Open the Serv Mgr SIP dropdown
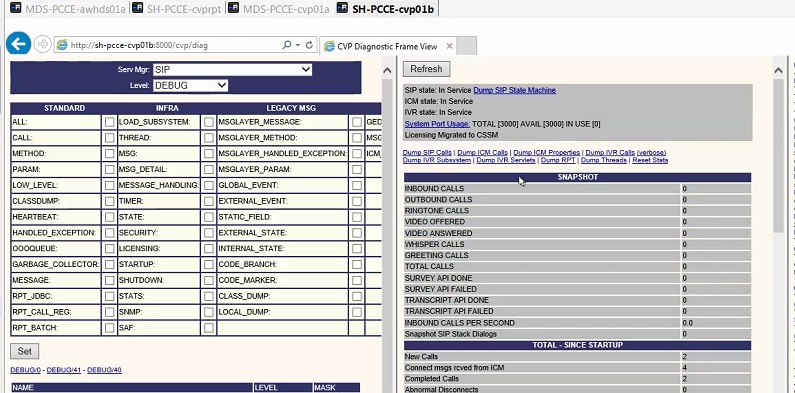Viewport: 795px width, 393px height. click(232, 69)
